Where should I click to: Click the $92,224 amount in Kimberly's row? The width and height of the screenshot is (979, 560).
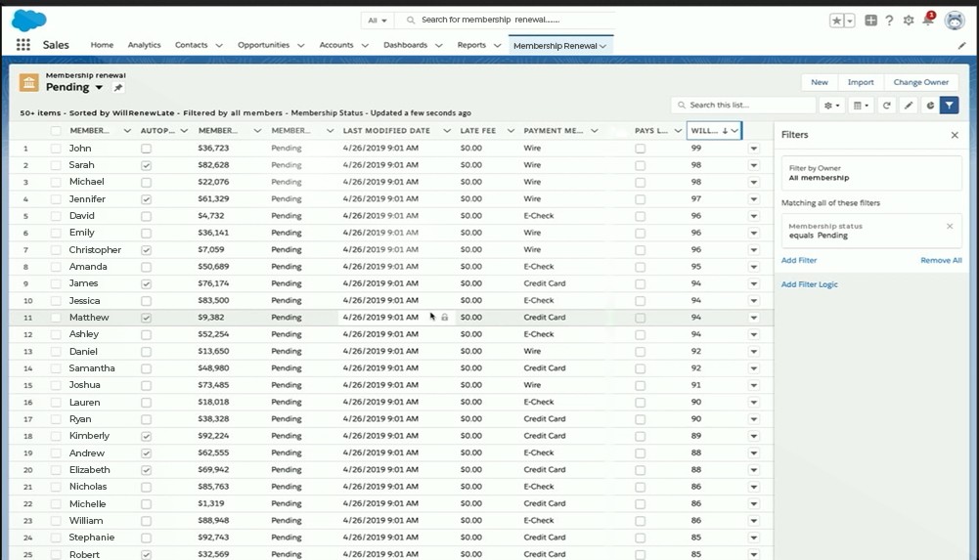(x=213, y=436)
